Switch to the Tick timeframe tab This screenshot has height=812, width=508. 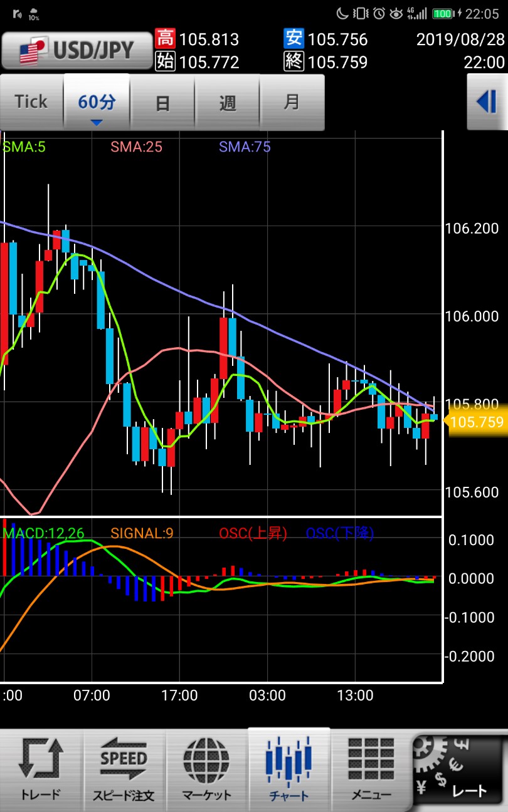coord(31,101)
